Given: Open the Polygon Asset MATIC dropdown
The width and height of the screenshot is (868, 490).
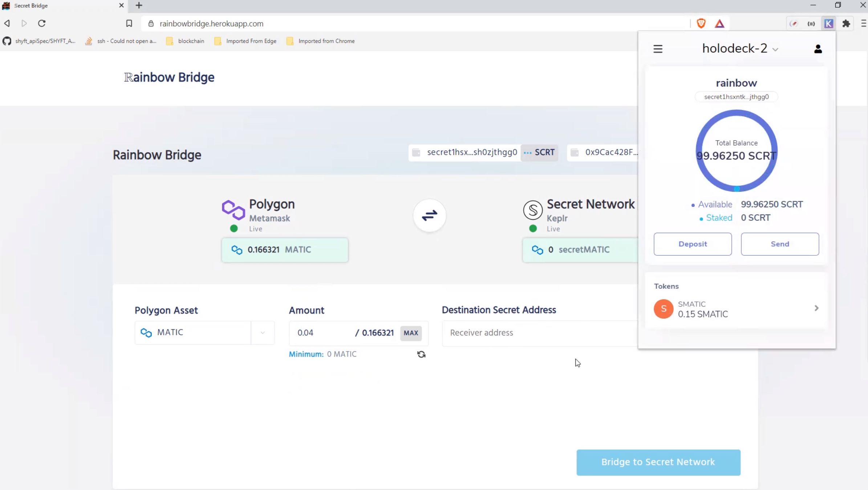Looking at the screenshot, I should point(204,333).
